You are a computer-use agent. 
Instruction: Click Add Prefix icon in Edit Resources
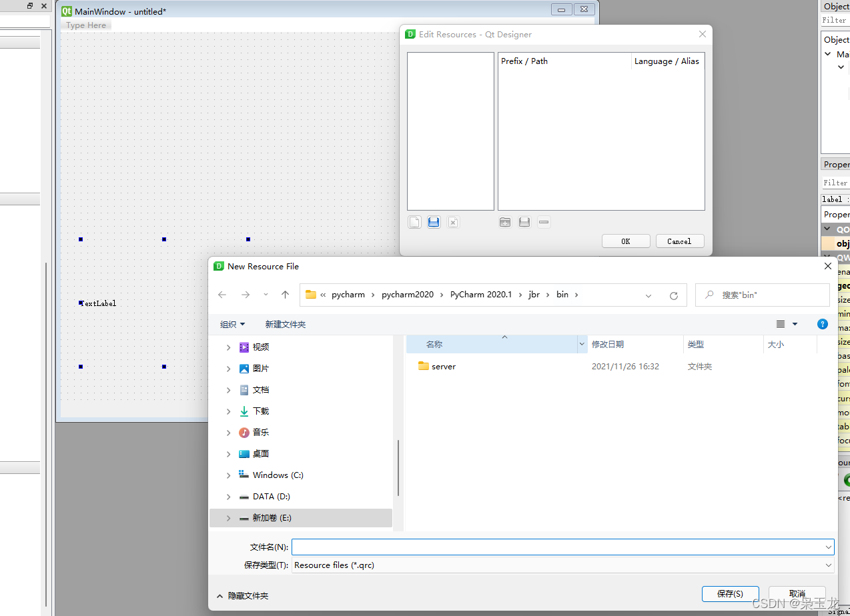pos(505,222)
